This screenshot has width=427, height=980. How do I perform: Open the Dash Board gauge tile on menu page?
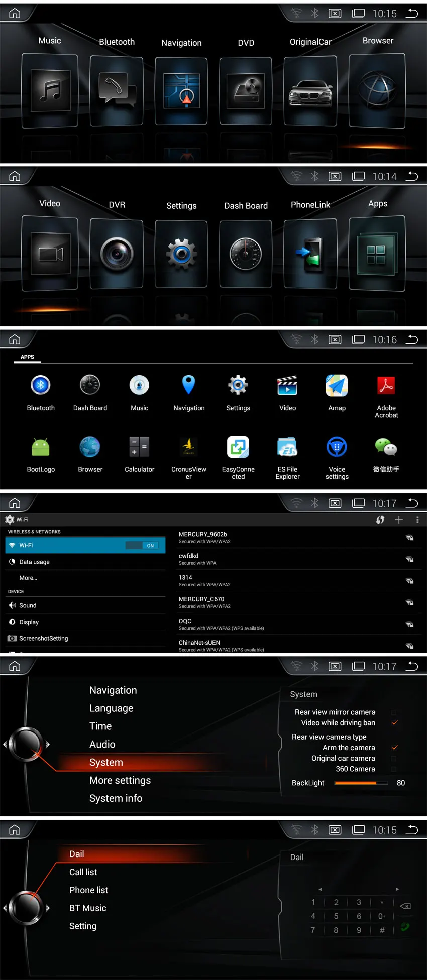click(x=246, y=254)
